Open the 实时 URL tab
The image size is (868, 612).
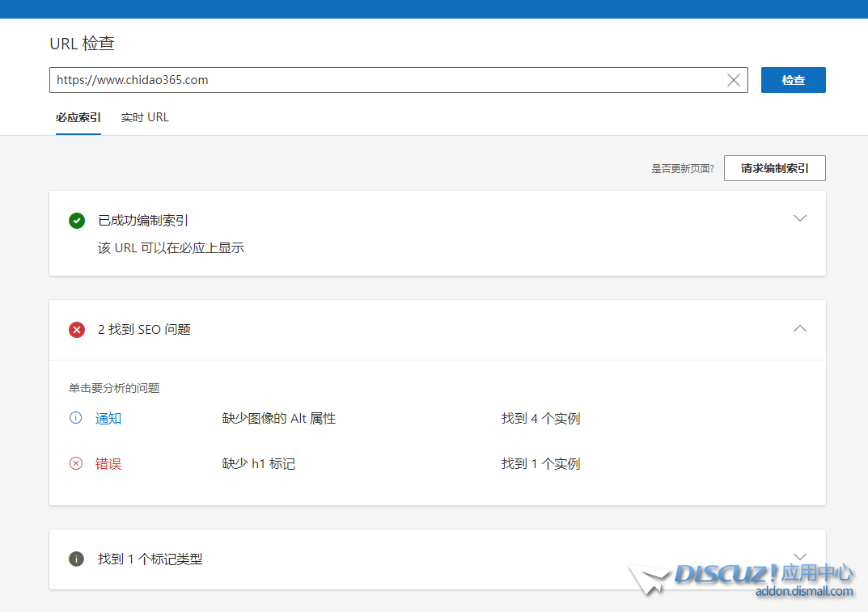click(145, 117)
